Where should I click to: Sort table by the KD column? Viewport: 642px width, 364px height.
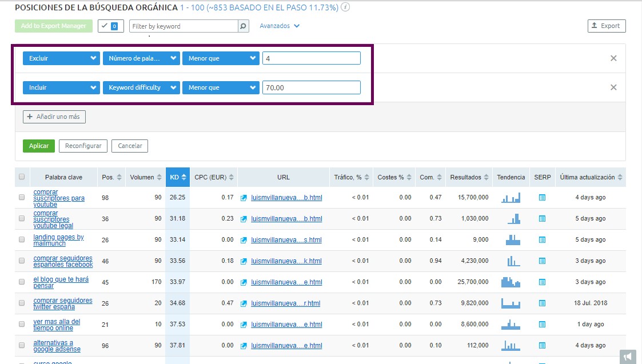[178, 177]
